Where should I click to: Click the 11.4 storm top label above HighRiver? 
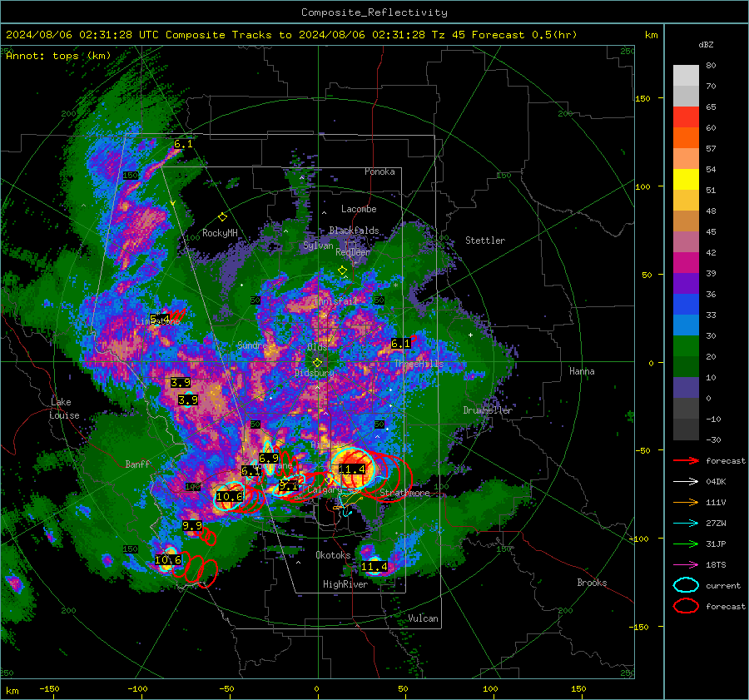coord(374,567)
